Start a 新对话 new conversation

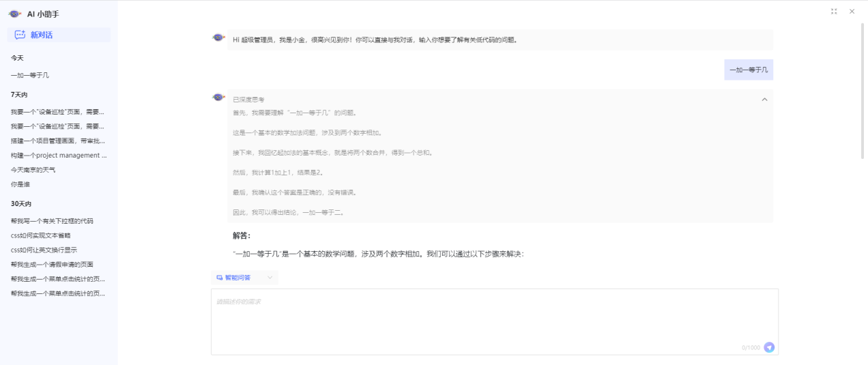[x=59, y=35]
